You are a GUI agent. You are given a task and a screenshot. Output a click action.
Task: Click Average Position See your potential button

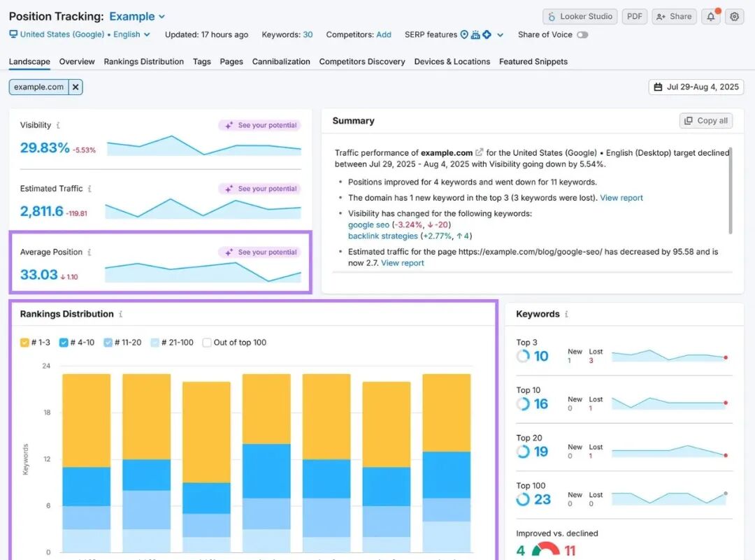(x=260, y=252)
